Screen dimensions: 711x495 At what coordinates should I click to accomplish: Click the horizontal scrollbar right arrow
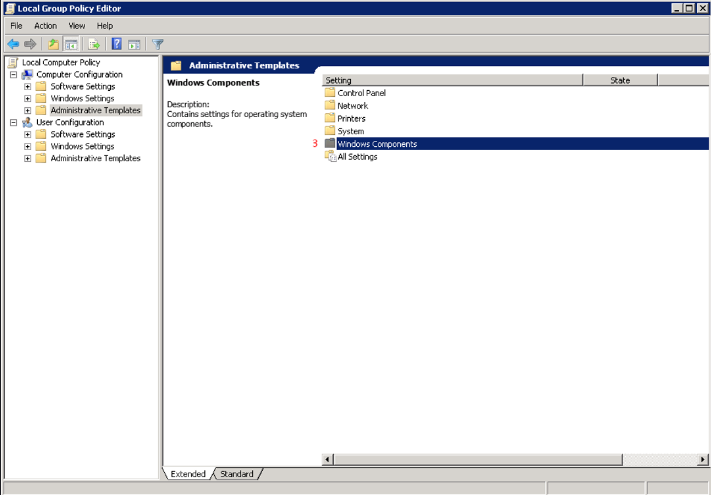(703, 459)
